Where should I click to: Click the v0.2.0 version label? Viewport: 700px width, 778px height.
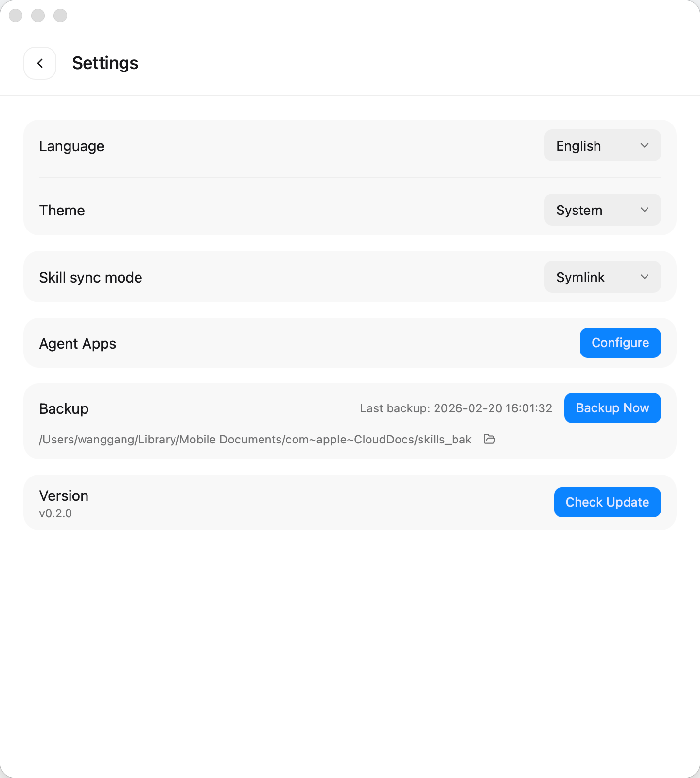56,513
